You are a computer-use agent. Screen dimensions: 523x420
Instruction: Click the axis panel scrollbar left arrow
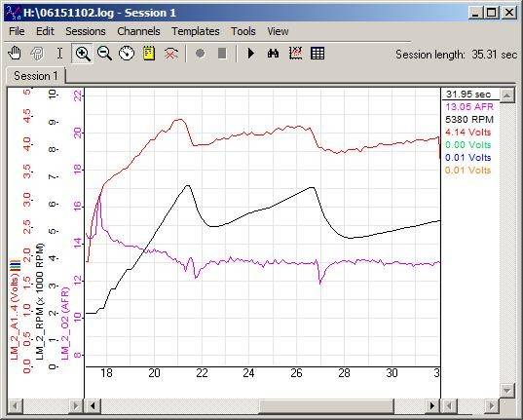15,406
